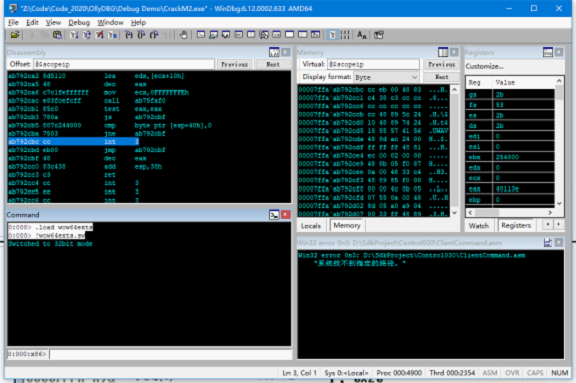
Task: Click 'Switched to 32bit mode' output line
Action: click(50, 243)
